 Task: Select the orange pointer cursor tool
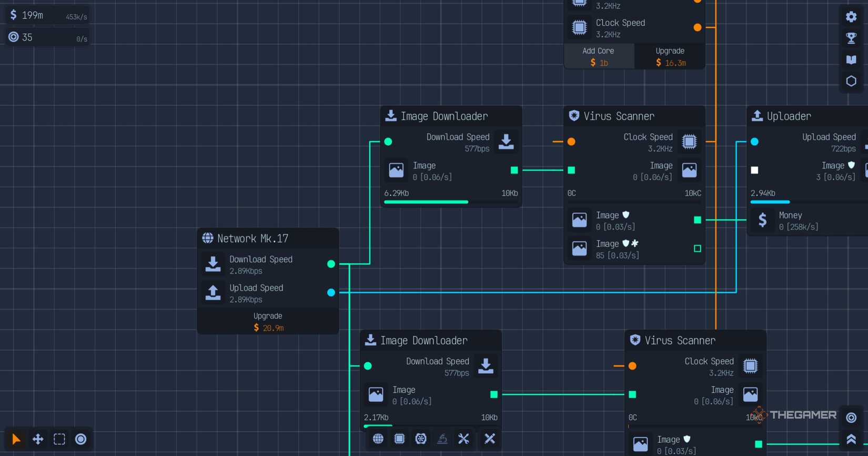[16, 439]
